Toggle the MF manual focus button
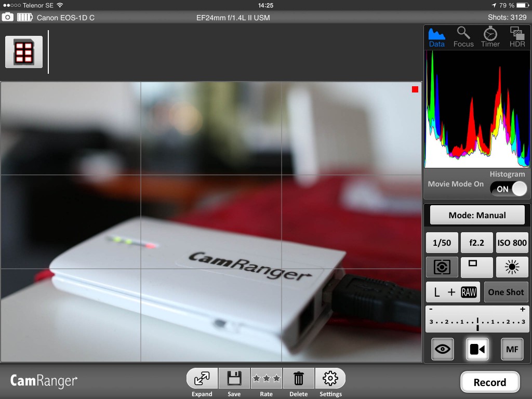Screen dimensions: 532x399 (x=512, y=349)
